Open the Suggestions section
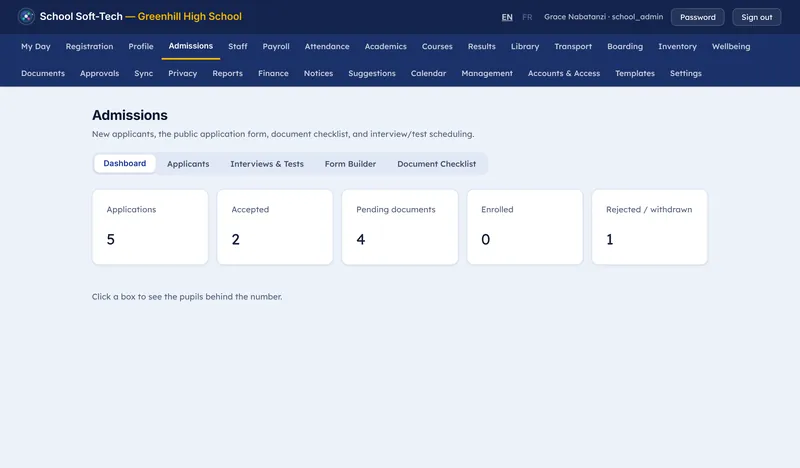Viewport: 800px width, 468px height. coord(372,73)
